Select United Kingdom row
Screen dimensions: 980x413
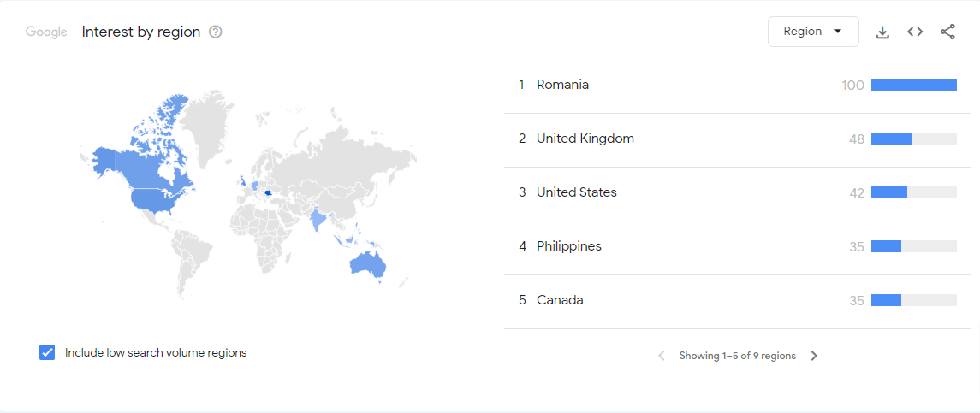[x=585, y=139]
